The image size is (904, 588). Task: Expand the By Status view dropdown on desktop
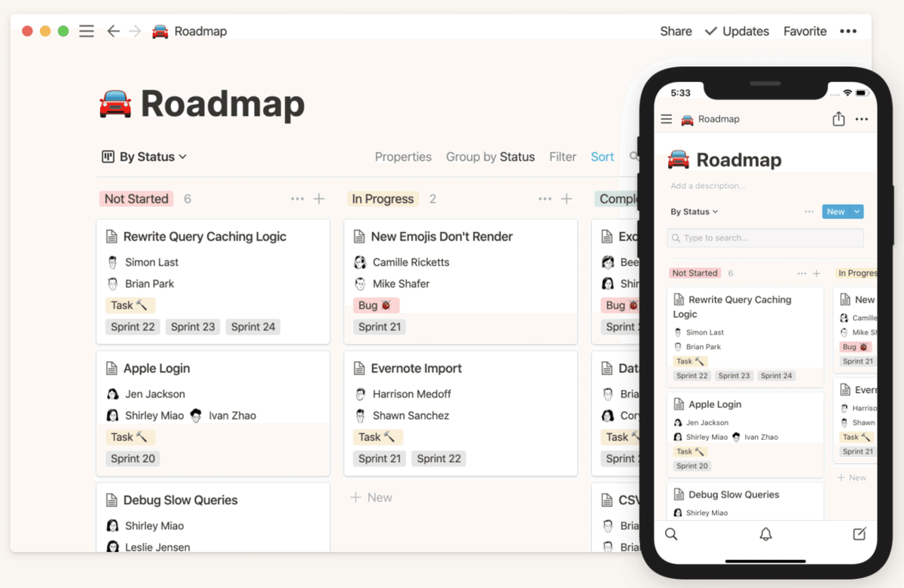pyautogui.click(x=153, y=157)
